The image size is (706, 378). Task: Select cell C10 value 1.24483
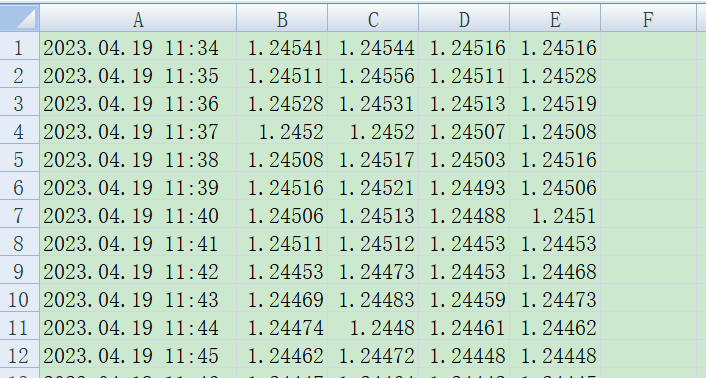[373, 298]
